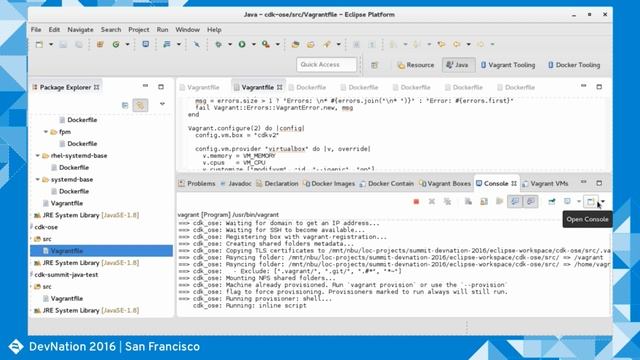The height and width of the screenshot is (360, 640).
Task: Pin the current Console
Action: click(x=552, y=202)
